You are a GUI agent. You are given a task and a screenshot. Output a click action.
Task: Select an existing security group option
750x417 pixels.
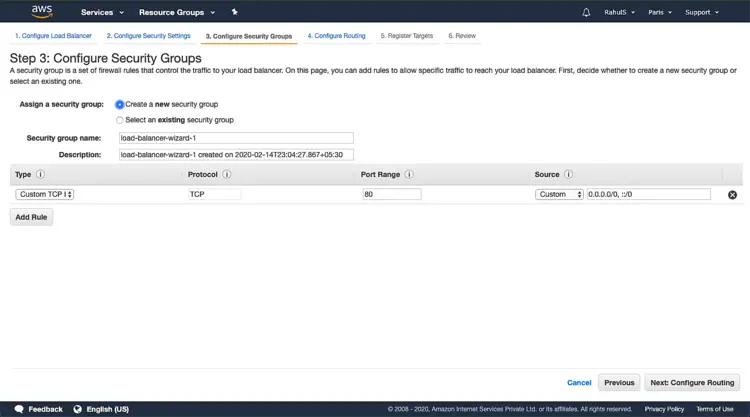120,120
